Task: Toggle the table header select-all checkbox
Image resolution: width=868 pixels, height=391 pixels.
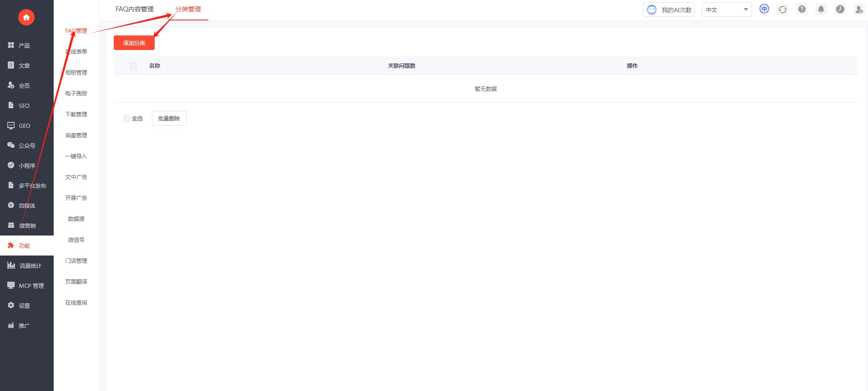Action: pos(133,66)
